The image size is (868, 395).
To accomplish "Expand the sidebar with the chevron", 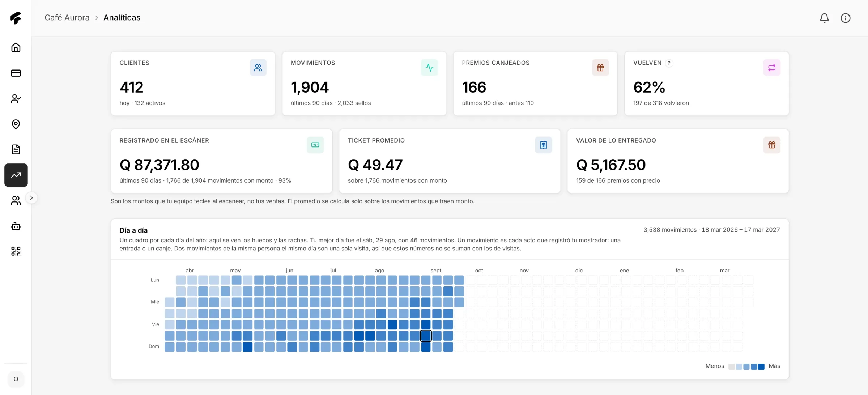I will (31, 198).
